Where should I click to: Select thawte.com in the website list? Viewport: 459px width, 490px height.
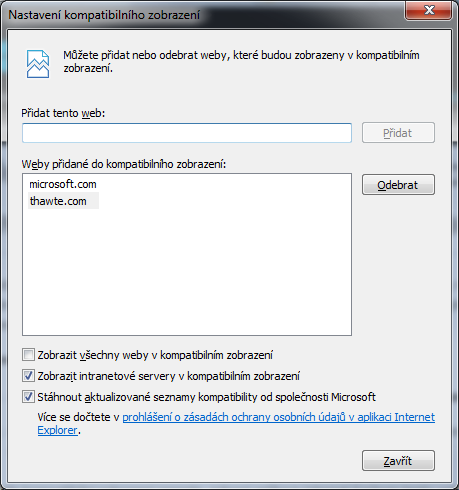point(63,201)
